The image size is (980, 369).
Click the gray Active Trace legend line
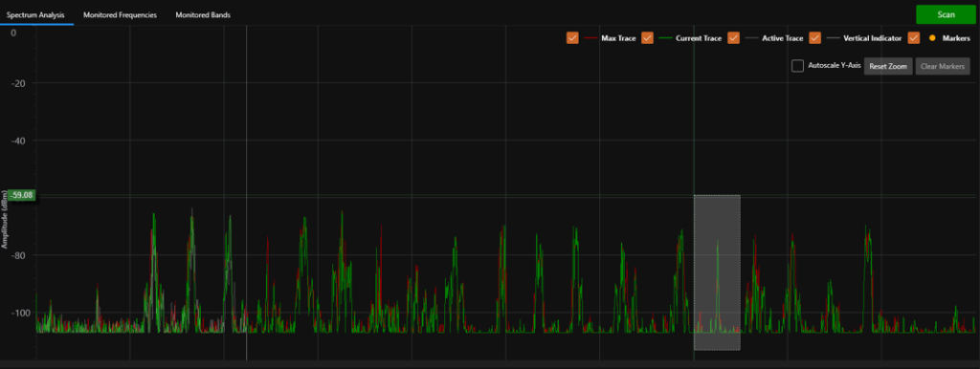pyautogui.click(x=752, y=38)
